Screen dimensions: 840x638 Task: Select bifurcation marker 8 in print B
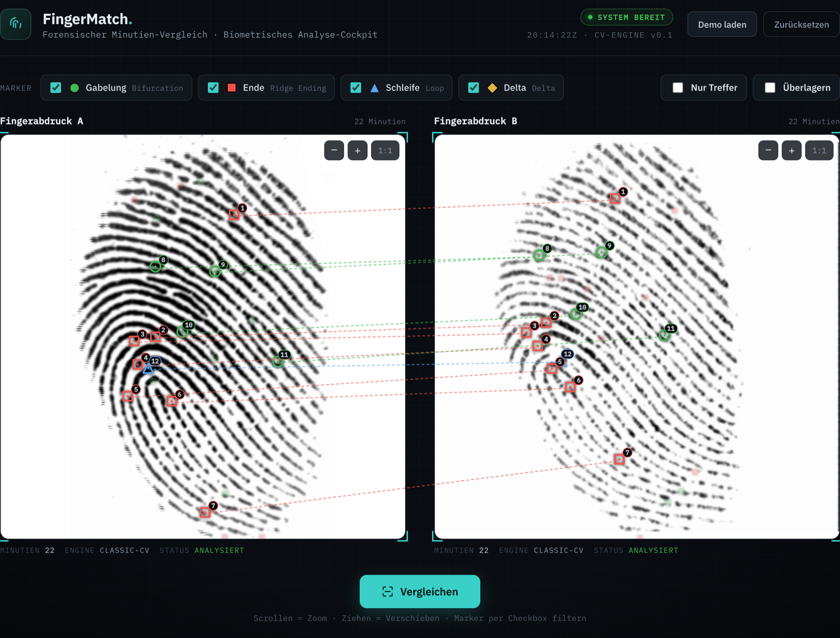539,255
